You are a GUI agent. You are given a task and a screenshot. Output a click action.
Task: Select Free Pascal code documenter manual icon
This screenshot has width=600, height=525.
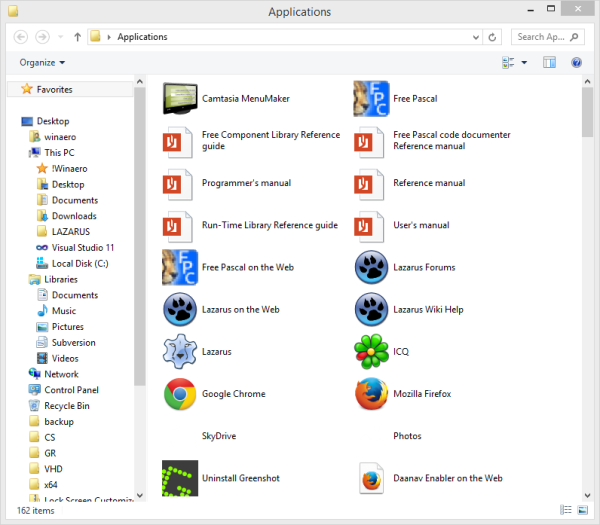369,142
